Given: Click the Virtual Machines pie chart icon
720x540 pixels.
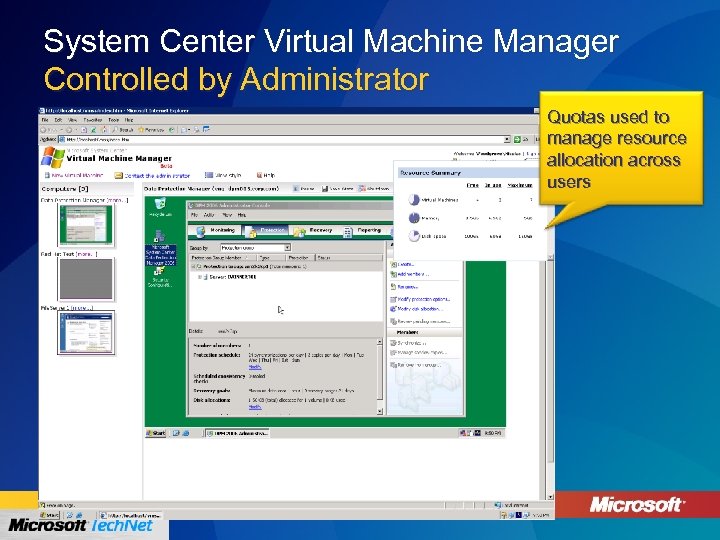Looking at the screenshot, I should click(414, 200).
